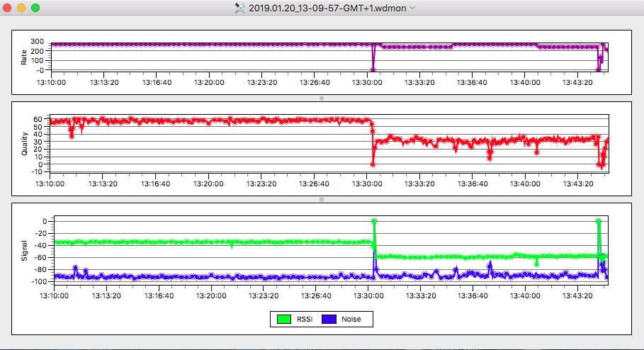Screen dimensions: 644x350
Task: Click 13:26:40 tick label on Quality graph
Action: click(x=314, y=184)
